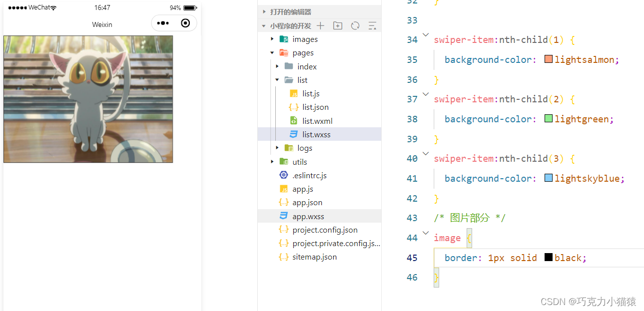
Task: Fold the nth-child(2) rule at line 37
Action: [426, 94]
